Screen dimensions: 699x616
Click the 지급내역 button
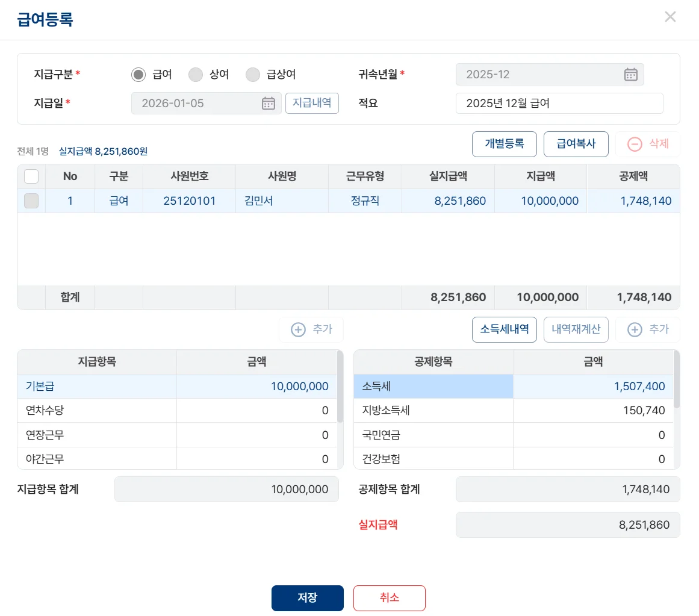312,103
